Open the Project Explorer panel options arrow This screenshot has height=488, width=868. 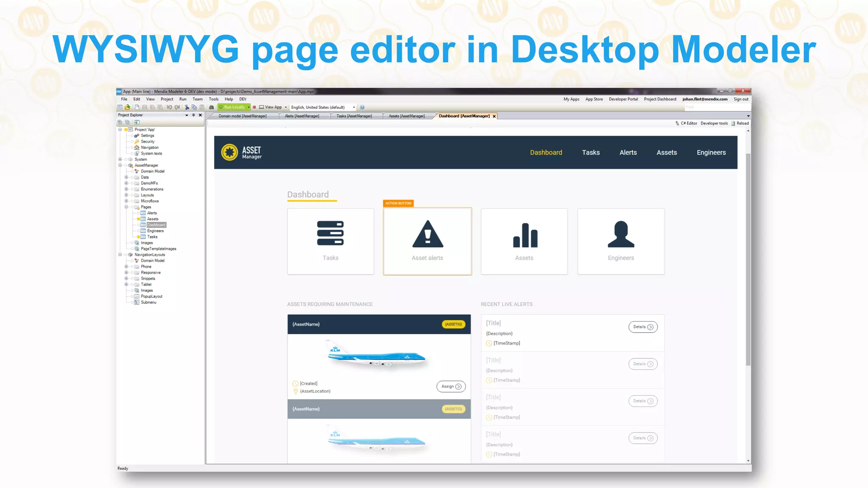186,115
